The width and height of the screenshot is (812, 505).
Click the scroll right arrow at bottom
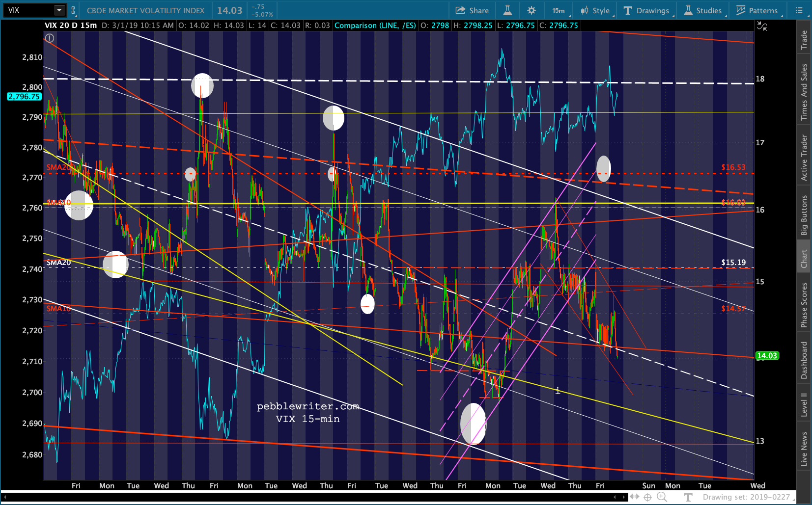(624, 497)
